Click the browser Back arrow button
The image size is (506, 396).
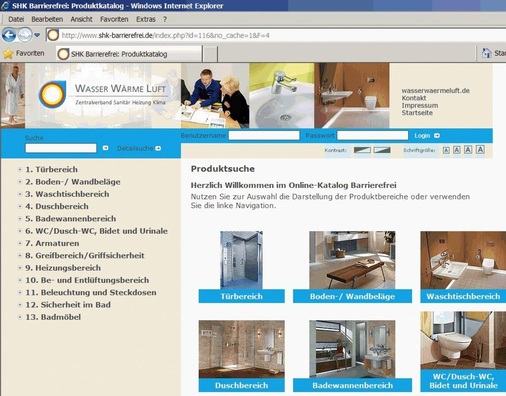tap(9, 35)
